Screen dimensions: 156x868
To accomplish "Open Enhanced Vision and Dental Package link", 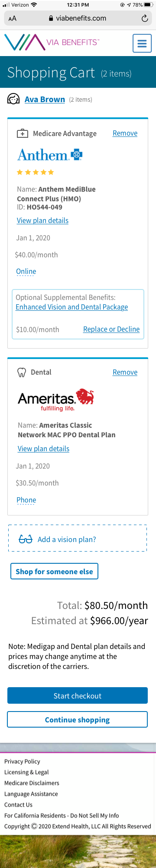I will pyautogui.click(x=72, y=307).
